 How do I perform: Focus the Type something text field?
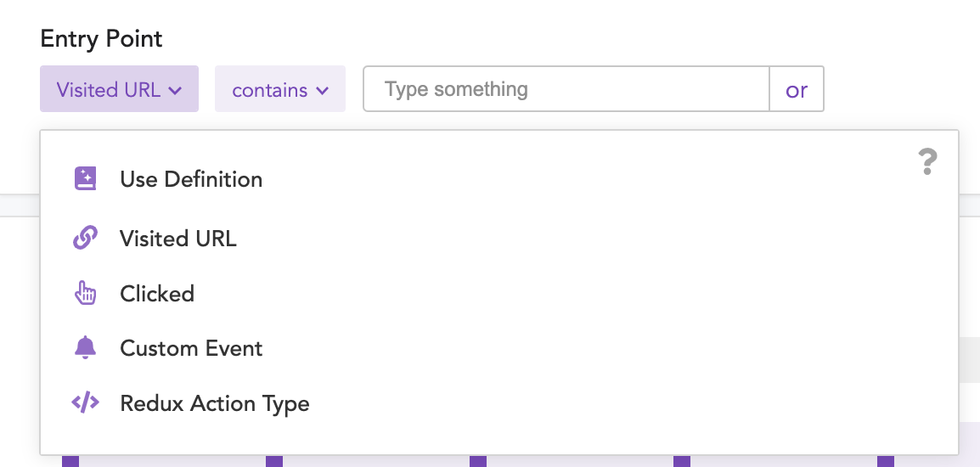click(x=566, y=89)
